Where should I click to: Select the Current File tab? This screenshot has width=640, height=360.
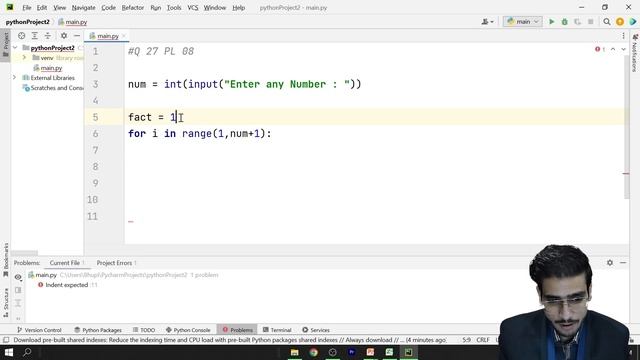point(67,263)
